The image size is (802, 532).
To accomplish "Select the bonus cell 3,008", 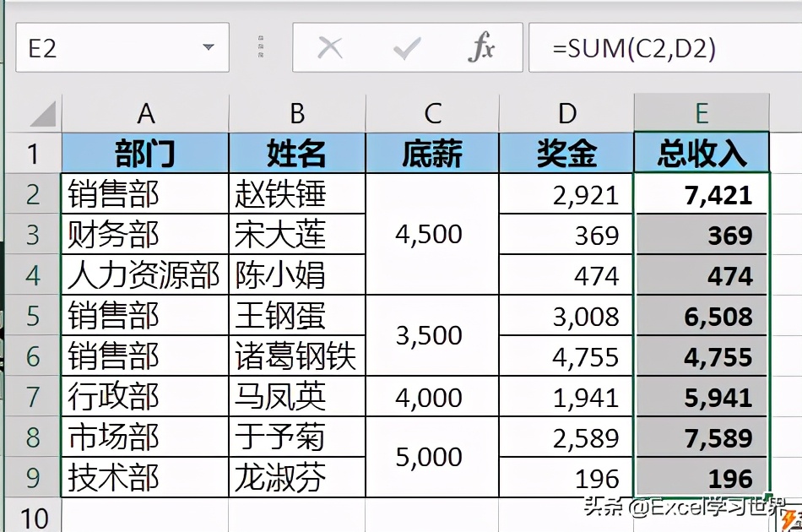I will point(566,315).
